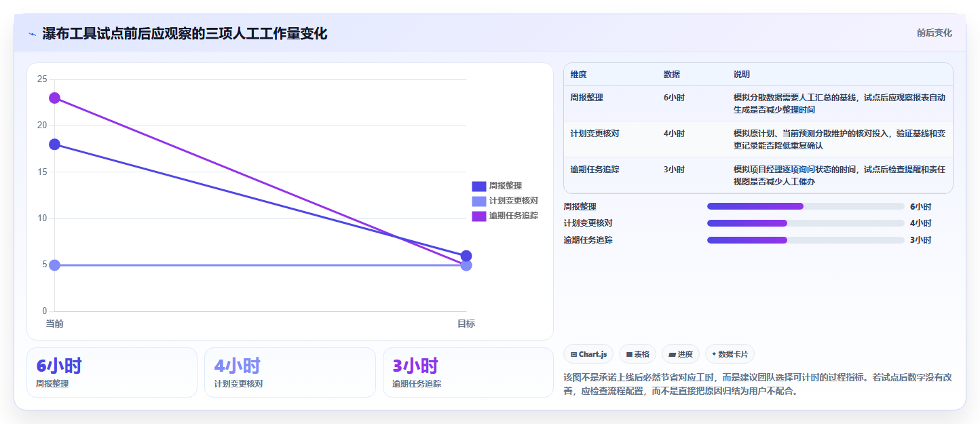Click the 数据 table column header
The height and width of the screenshot is (424, 980).
point(672,74)
